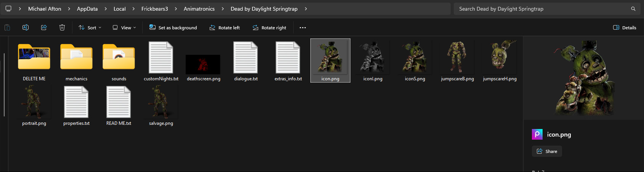Expand chevron after the This PC icon
The width and height of the screenshot is (644, 172).
pyautogui.click(x=20, y=9)
